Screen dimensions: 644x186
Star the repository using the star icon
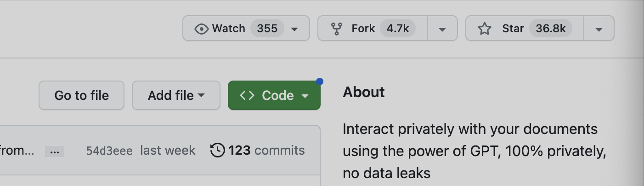click(485, 29)
